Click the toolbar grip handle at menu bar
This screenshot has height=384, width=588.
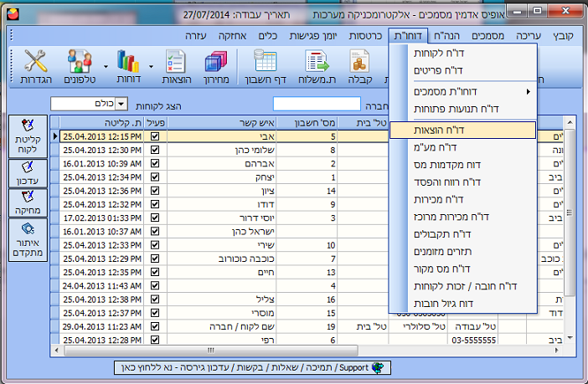click(11, 35)
